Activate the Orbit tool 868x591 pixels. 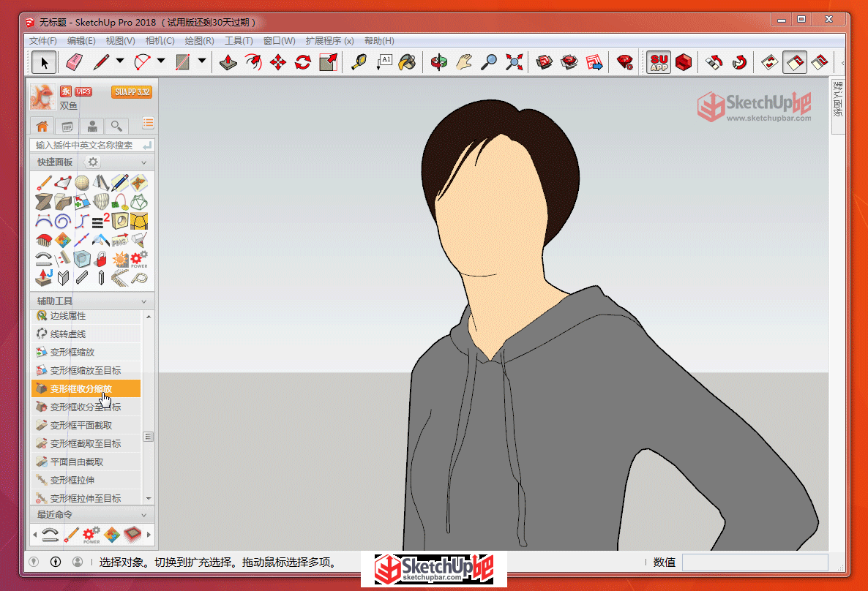439,62
